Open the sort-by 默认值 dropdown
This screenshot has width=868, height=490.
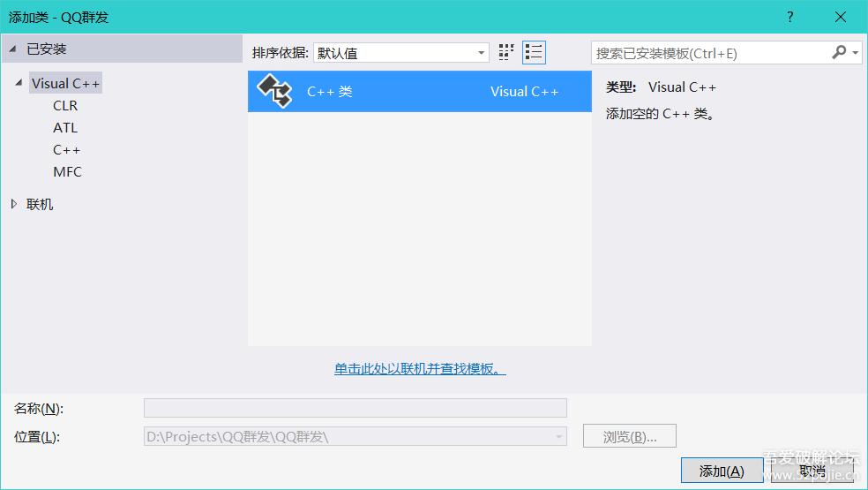click(x=400, y=53)
